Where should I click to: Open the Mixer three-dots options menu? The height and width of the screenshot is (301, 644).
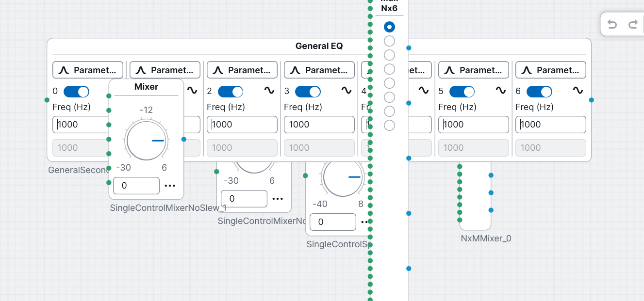point(170,186)
